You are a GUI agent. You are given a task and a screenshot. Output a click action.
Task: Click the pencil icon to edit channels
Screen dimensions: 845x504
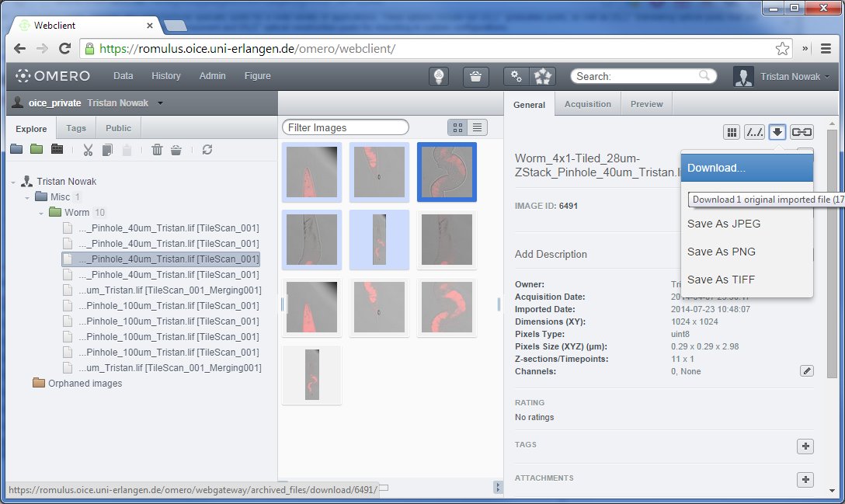[x=807, y=371]
